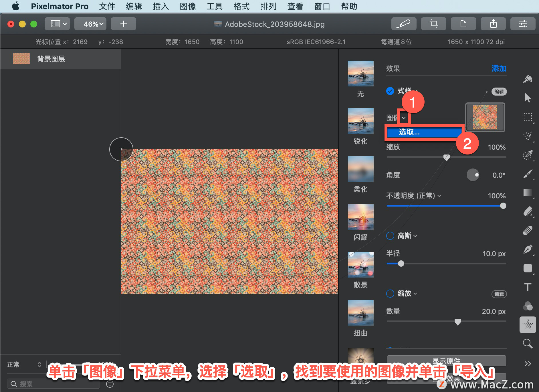
Task: Select the Pen vector tool
Action: click(528, 249)
